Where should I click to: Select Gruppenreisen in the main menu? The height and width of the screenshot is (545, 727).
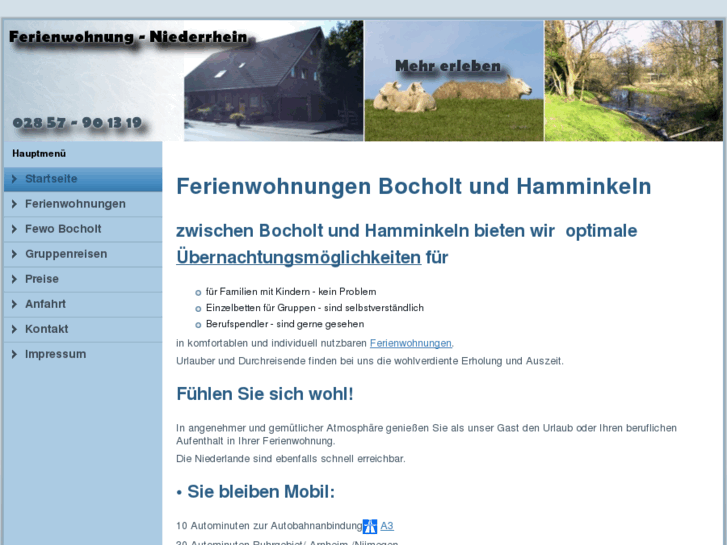pos(83,254)
